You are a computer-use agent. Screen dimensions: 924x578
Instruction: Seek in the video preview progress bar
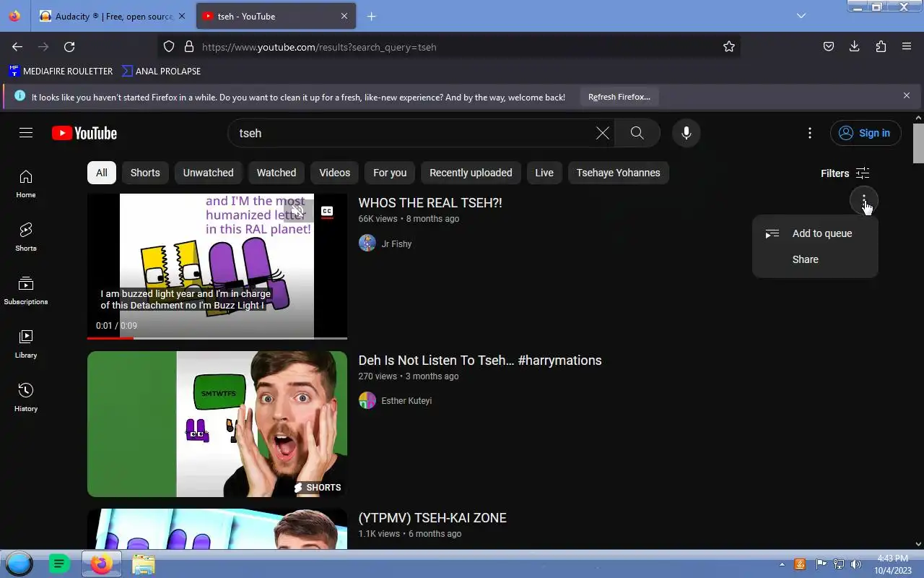point(217,337)
